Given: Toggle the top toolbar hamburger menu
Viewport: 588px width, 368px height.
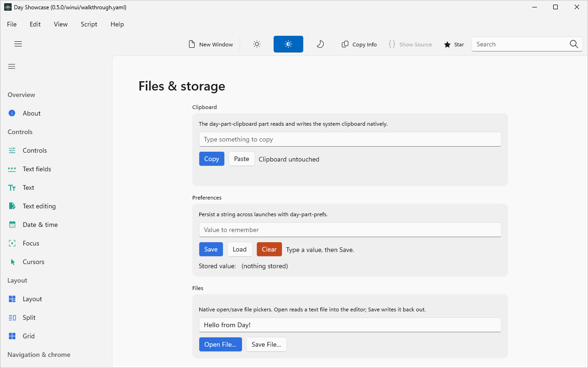Looking at the screenshot, I should (18, 44).
